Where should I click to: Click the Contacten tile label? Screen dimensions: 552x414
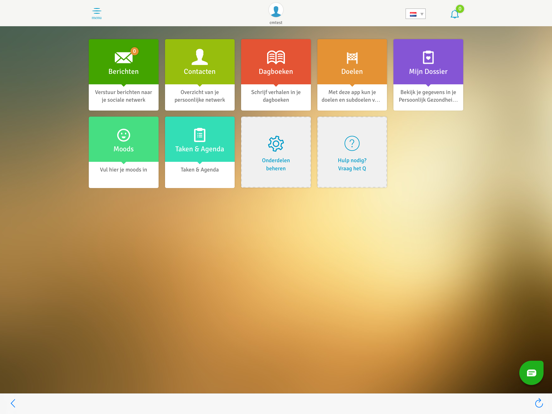200,71
